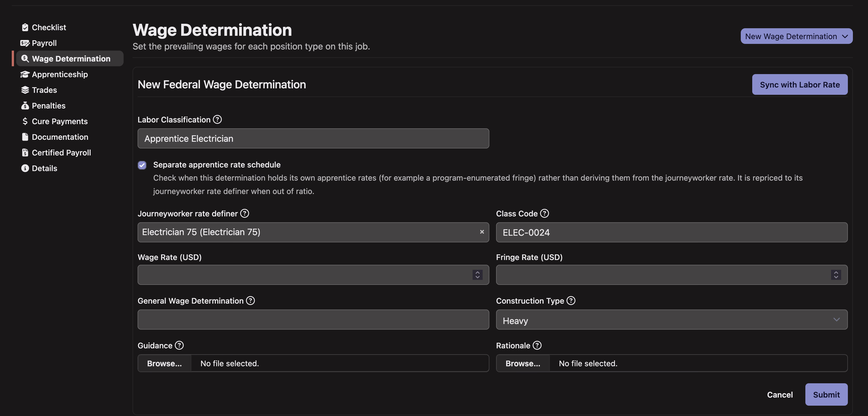Screen dimensions: 868x416
Task: Click the Fringe Rate stepper arrows
Action: [x=836, y=275]
